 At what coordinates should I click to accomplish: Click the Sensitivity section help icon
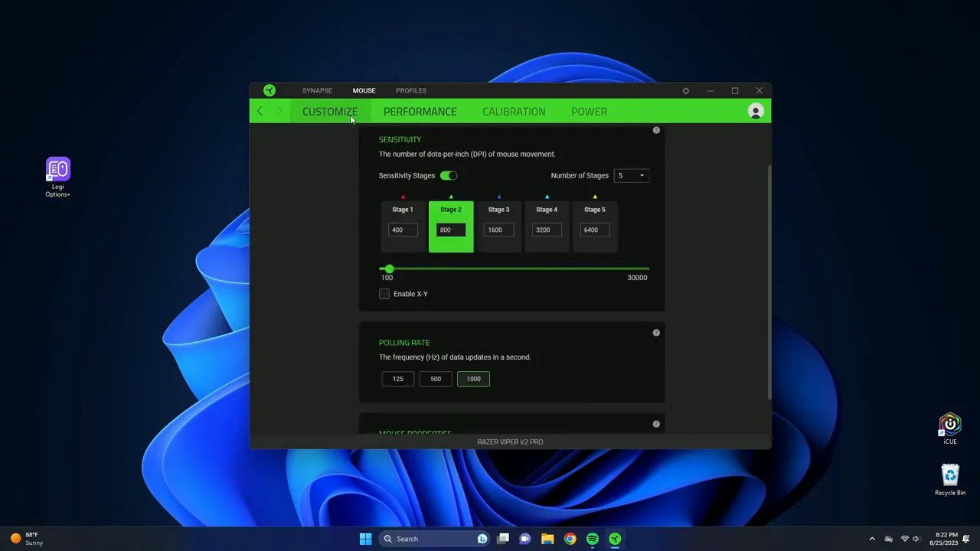coord(655,130)
